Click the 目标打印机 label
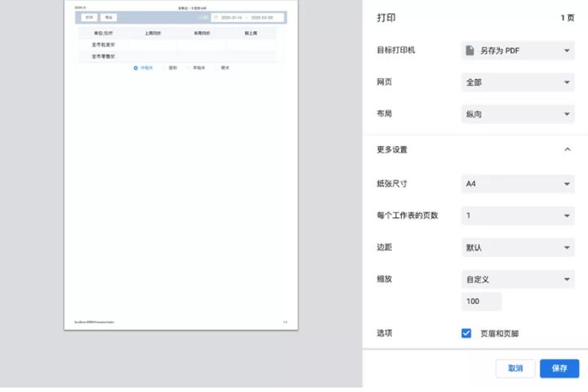The image size is (588, 392). (x=395, y=51)
